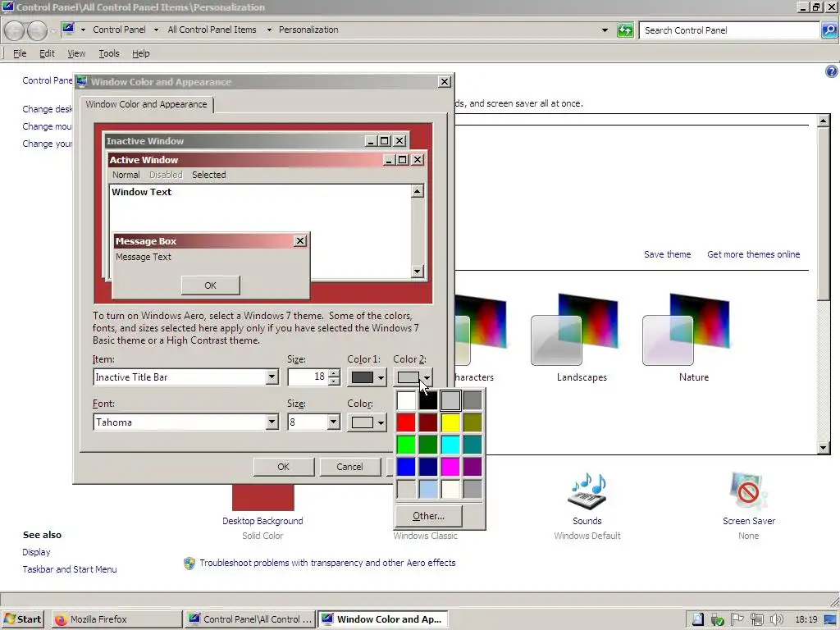
Task: Open Taskbar and Start Menu link
Action: coord(70,569)
